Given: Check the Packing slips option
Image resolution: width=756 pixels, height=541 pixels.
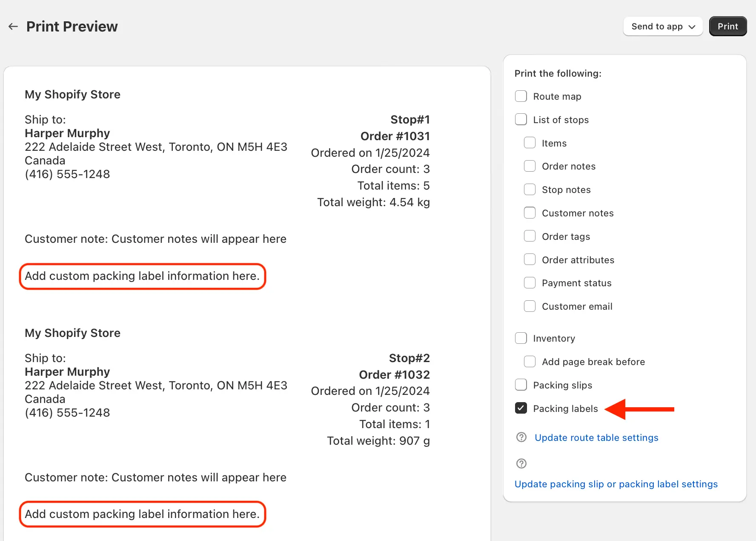Looking at the screenshot, I should 521,385.
